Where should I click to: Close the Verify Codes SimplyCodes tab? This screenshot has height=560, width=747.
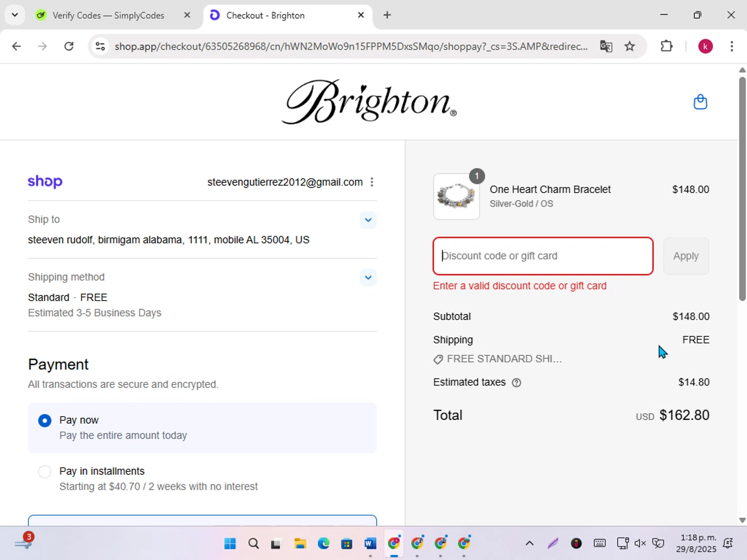tap(187, 15)
